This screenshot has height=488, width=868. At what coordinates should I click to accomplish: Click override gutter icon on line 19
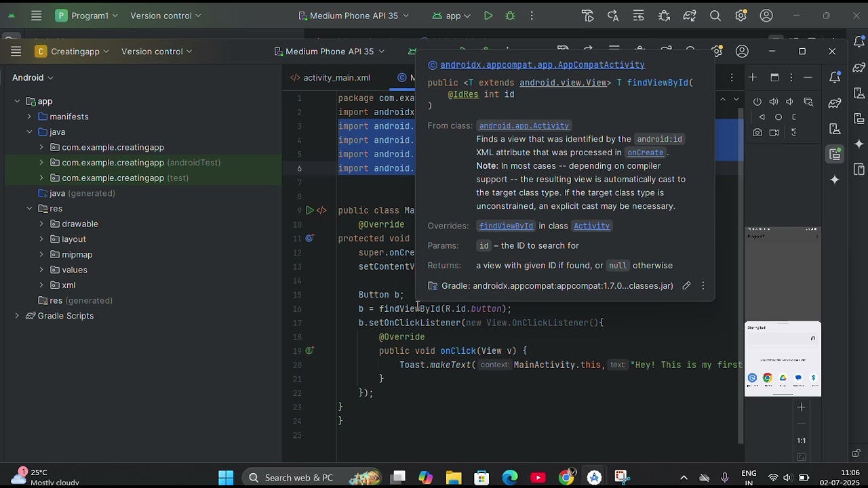tap(309, 350)
